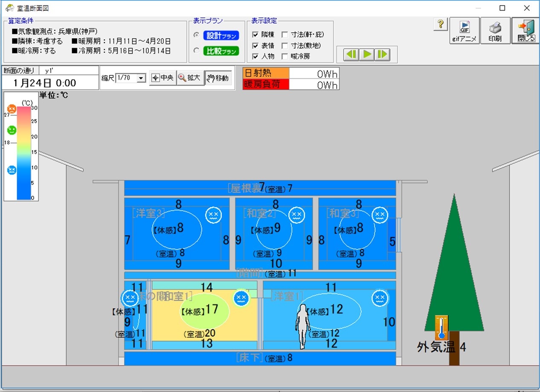Open the 縮尺 scale dropdown
Viewport: 540px width, 392px height.
click(142, 78)
